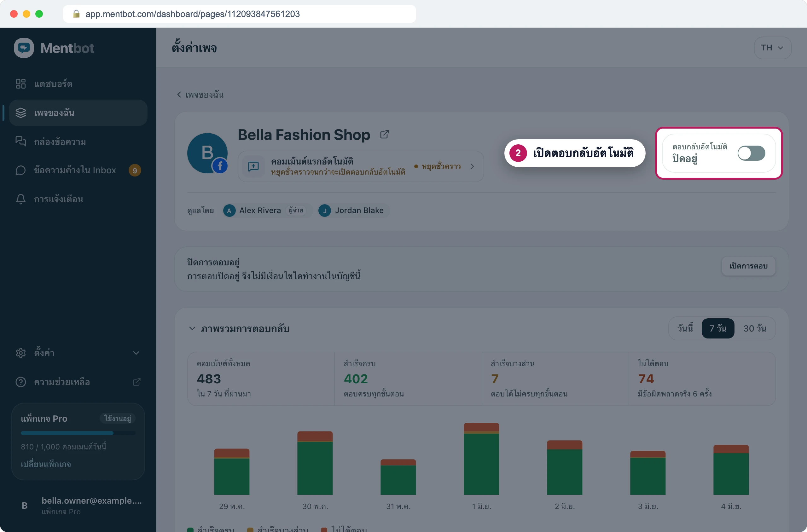Open กล่องข้อความ chat bubbles icon
807x532 pixels.
click(21, 142)
